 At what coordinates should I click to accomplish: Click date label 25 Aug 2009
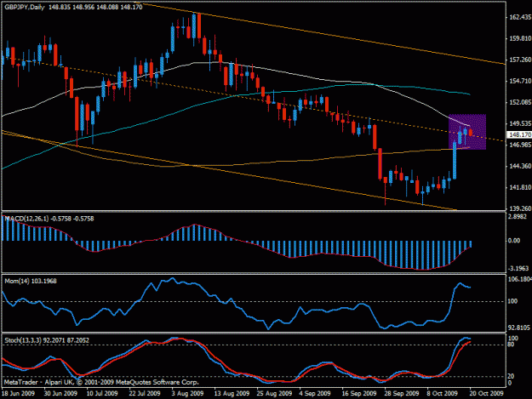click(274, 394)
